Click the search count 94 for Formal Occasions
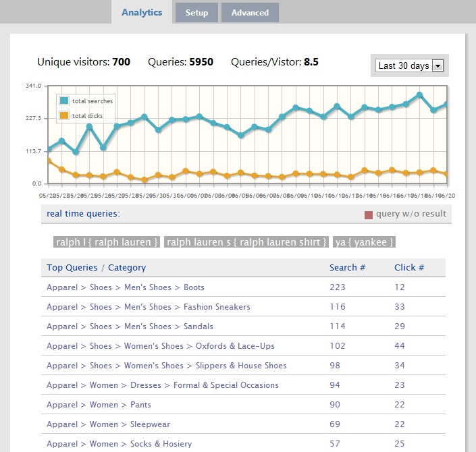The height and width of the screenshot is (452, 476). tap(335, 385)
